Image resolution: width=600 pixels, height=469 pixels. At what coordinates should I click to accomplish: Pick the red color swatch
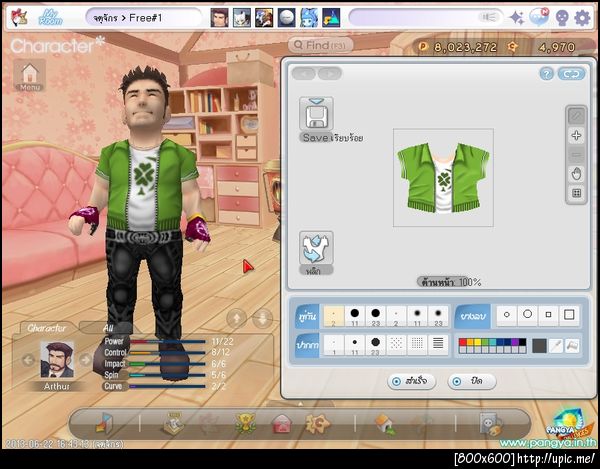[463, 342]
